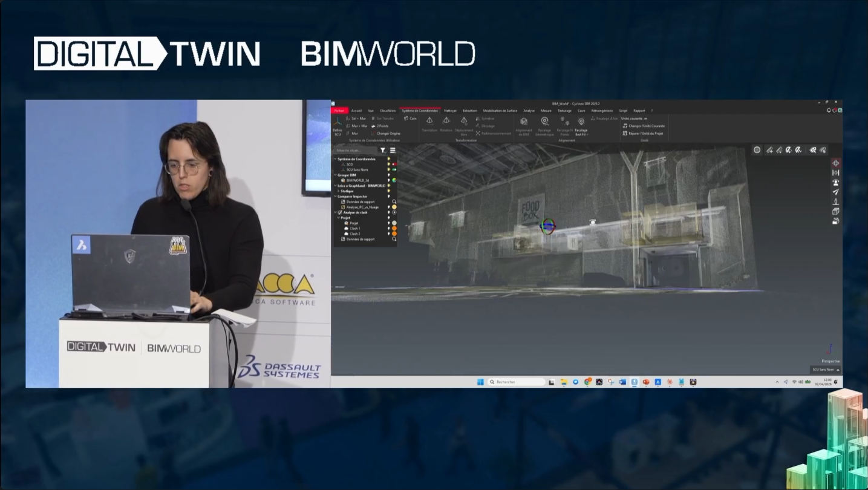Open the notifications bell icon
The width and height of the screenshot is (868, 490).
(829, 111)
